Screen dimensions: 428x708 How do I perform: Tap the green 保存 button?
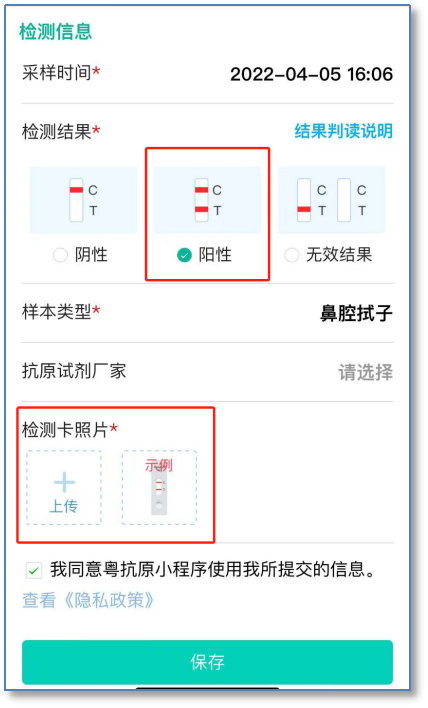coord(207,662)
